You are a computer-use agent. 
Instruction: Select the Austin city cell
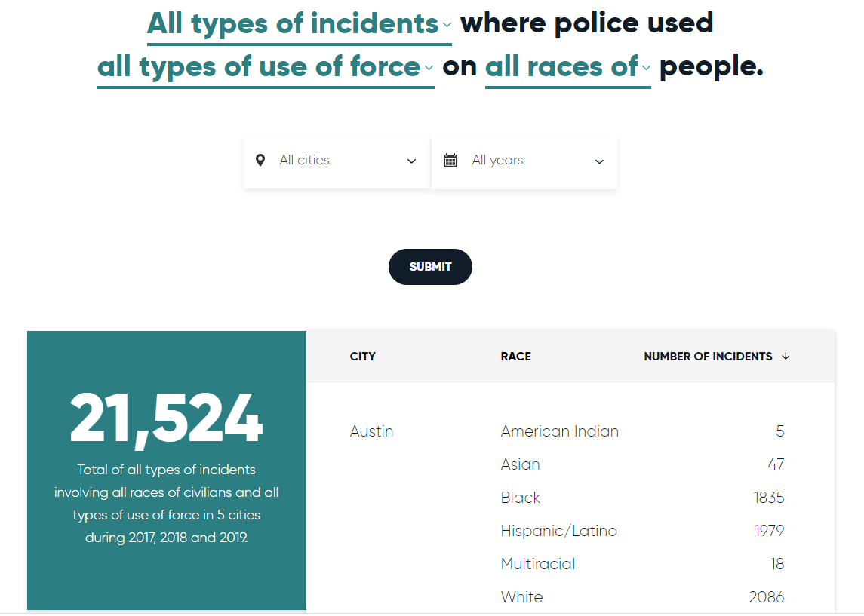pos(371,431)
